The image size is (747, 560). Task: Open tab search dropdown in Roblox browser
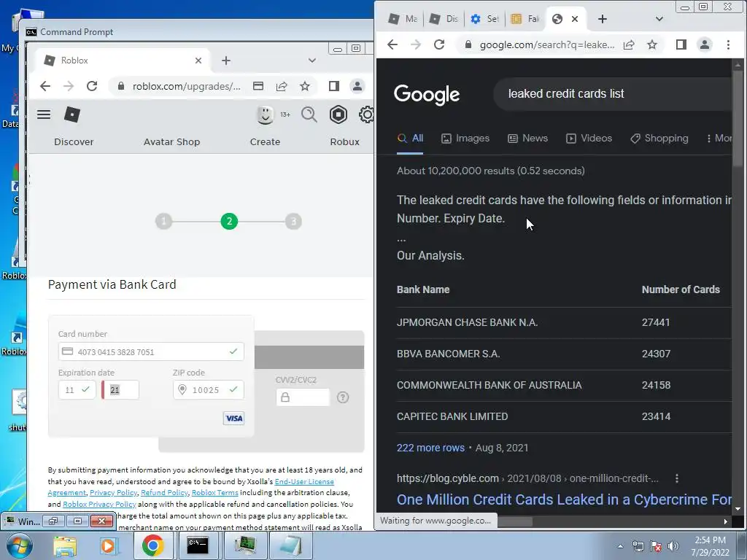pos(312,61)
